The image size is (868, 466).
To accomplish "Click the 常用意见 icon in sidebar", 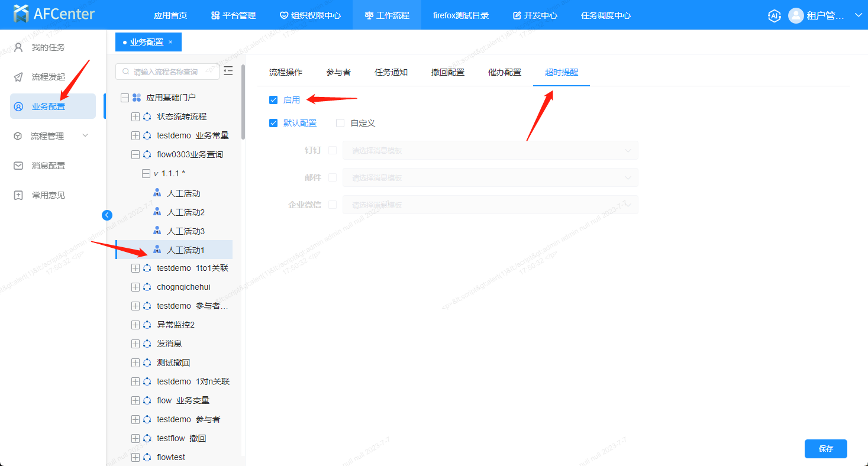I will pyautogui.click(x=19, y=195).
